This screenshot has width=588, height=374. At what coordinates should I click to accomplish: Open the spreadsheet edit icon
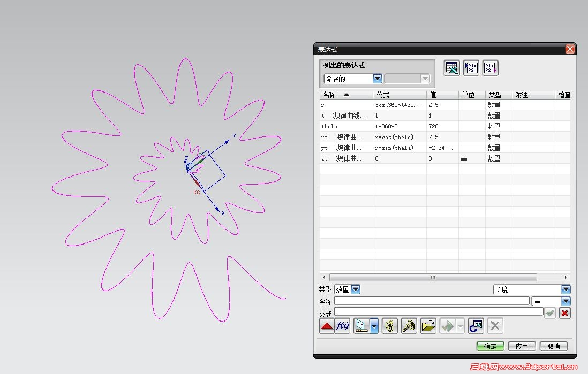[x=451, y=68]
